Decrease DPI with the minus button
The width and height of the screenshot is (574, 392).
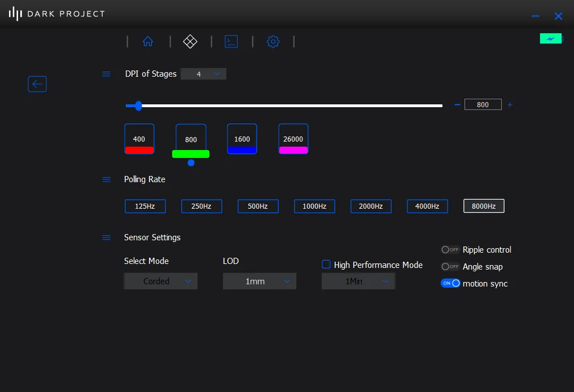[457, 104]
